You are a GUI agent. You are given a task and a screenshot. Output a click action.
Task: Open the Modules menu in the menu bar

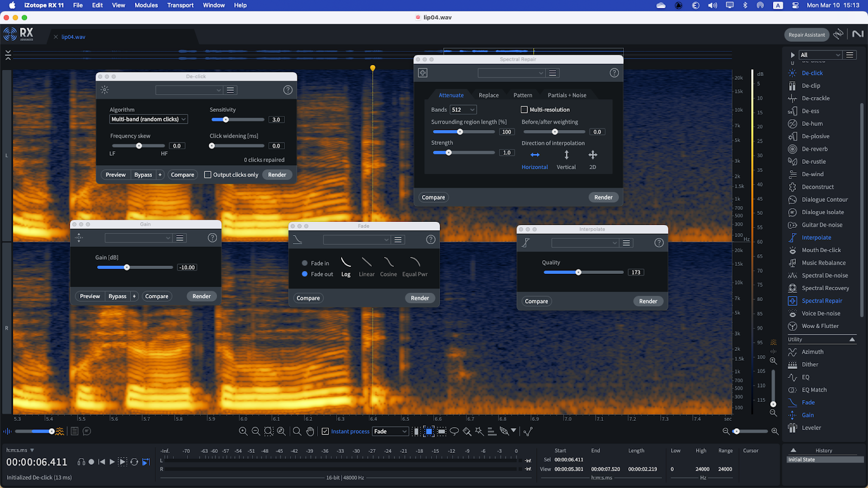pos(146,5)
